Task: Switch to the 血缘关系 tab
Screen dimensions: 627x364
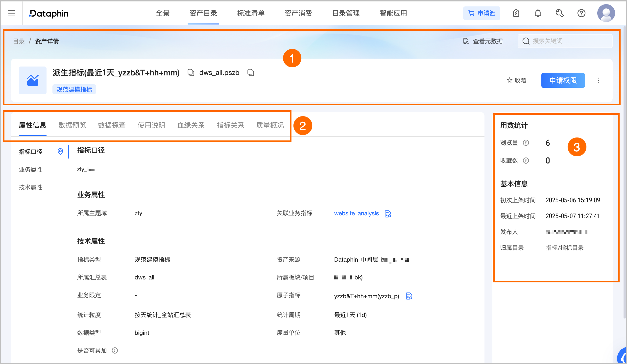Action: point(191,125)
